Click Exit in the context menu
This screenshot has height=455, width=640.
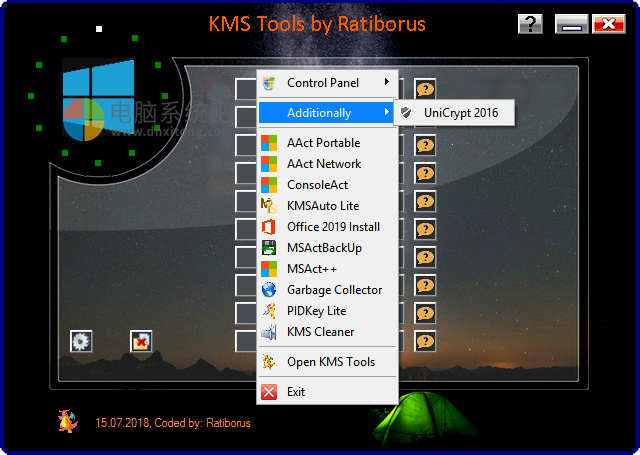pyautogui.click(x=296, y=392)
